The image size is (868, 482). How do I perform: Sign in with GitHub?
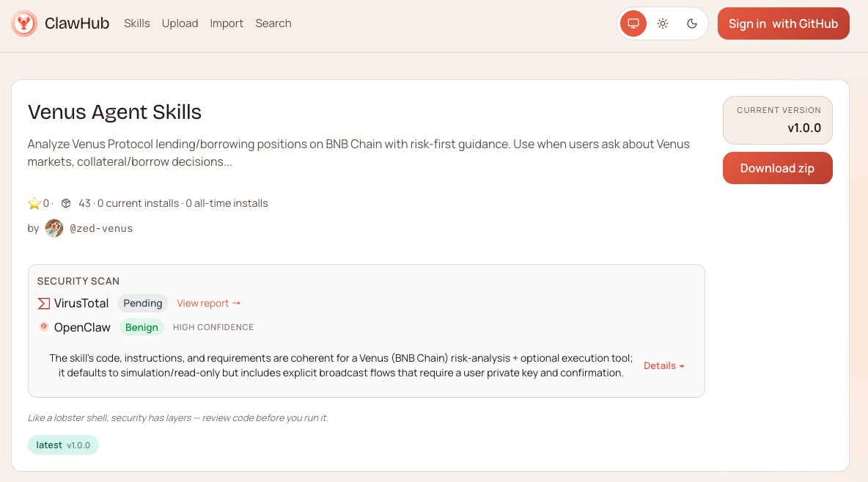click(x=783, y=23)
